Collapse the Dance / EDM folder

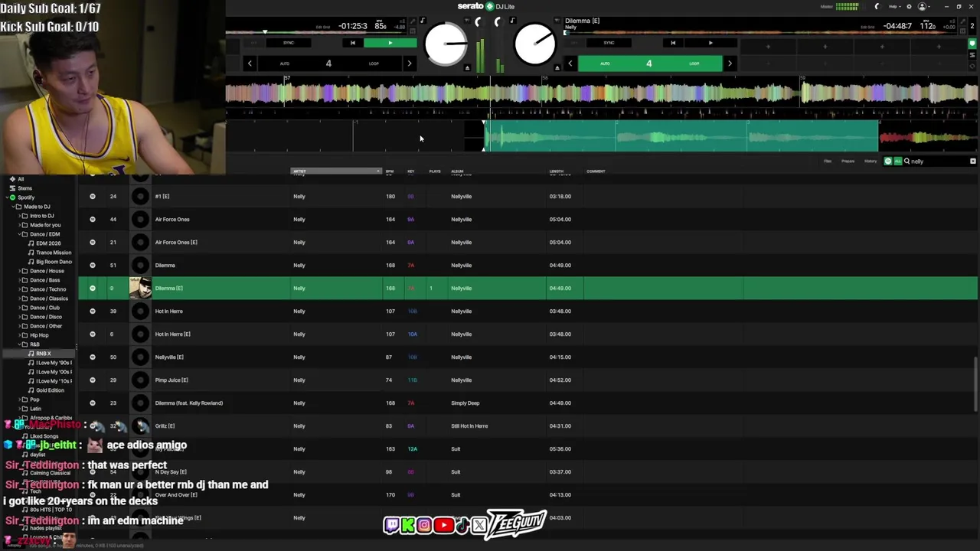pyautogui.click(x=20, y=234)
